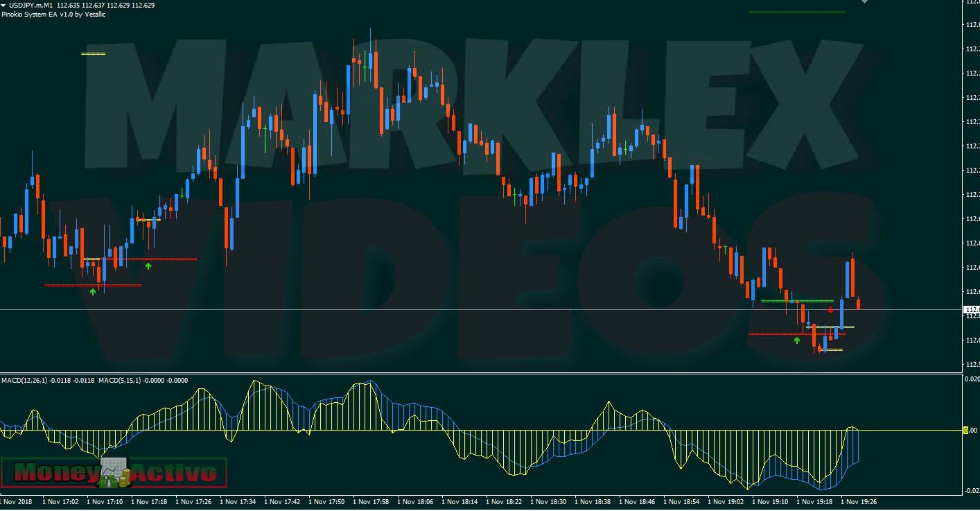
Task: Click the 1 Nov 17:26 time label
Action: pos(193,501)
